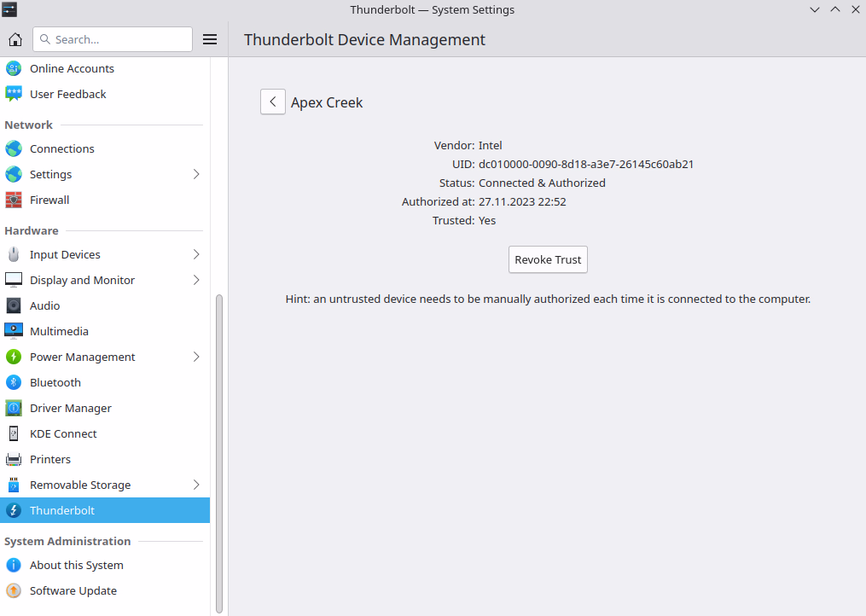Click the home icon in sidebar header
This screenshot has height=616, width=866.
15,39
